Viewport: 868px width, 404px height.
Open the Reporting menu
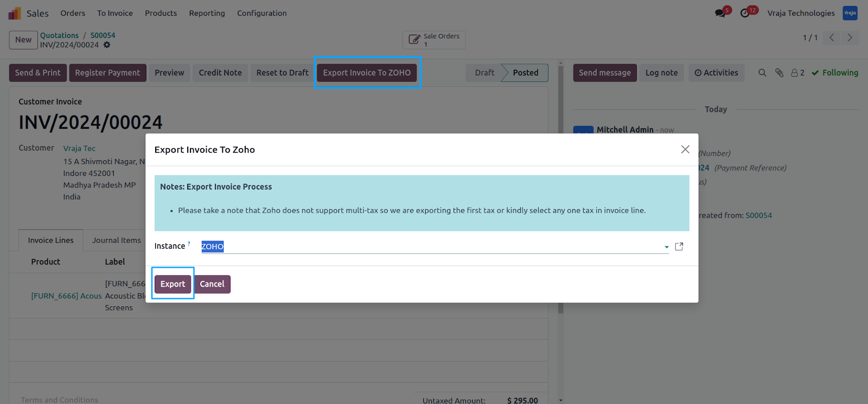(x=207, y=13)
